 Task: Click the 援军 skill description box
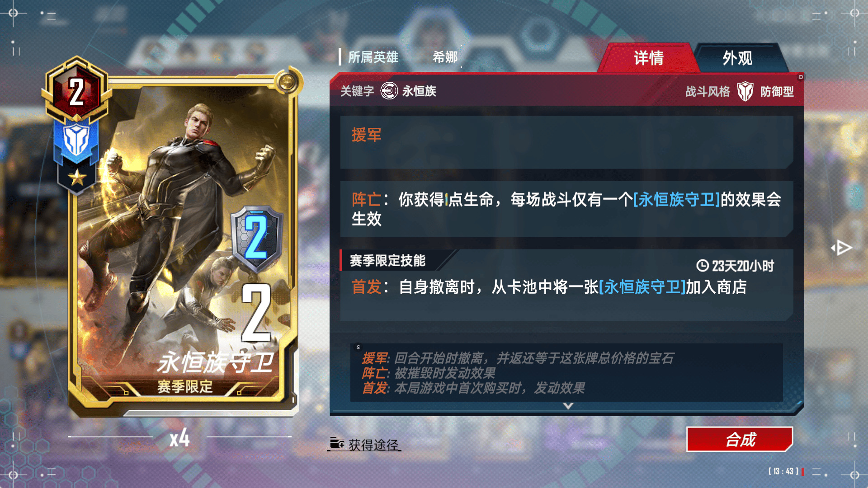566,142
